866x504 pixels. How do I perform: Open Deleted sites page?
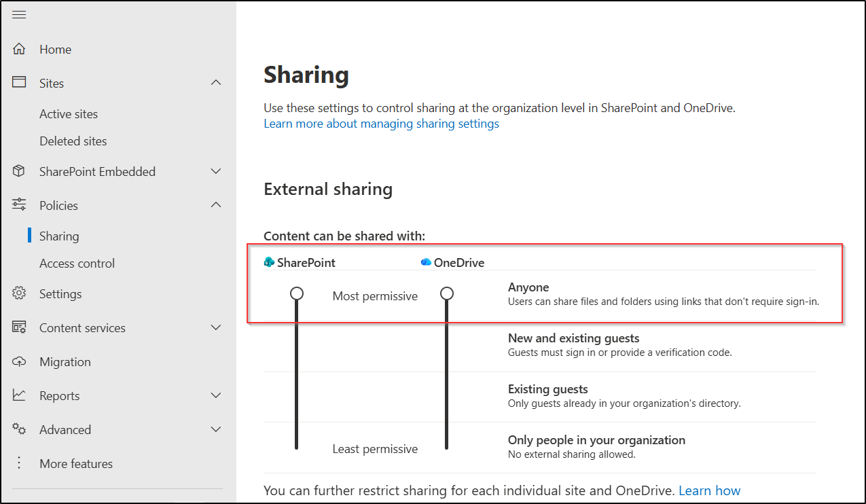[x=73, y=141]
